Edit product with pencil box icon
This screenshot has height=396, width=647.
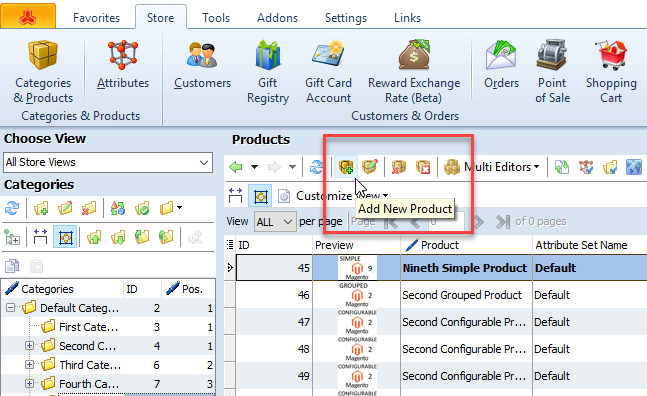click(370, 167)
